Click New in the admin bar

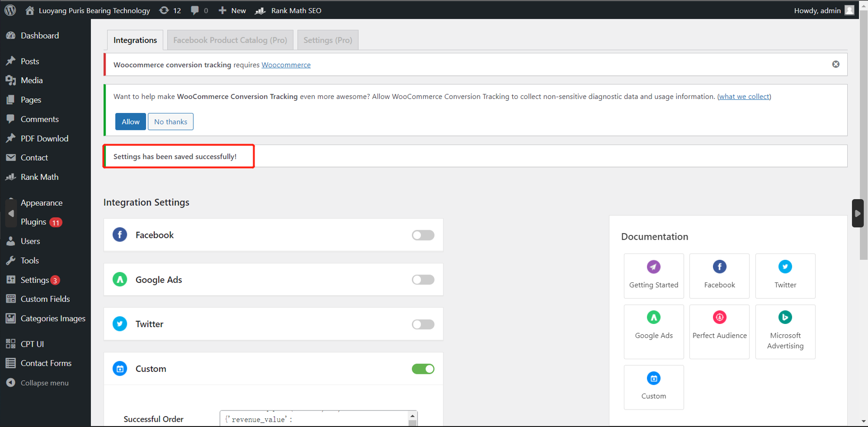(232, 10)
